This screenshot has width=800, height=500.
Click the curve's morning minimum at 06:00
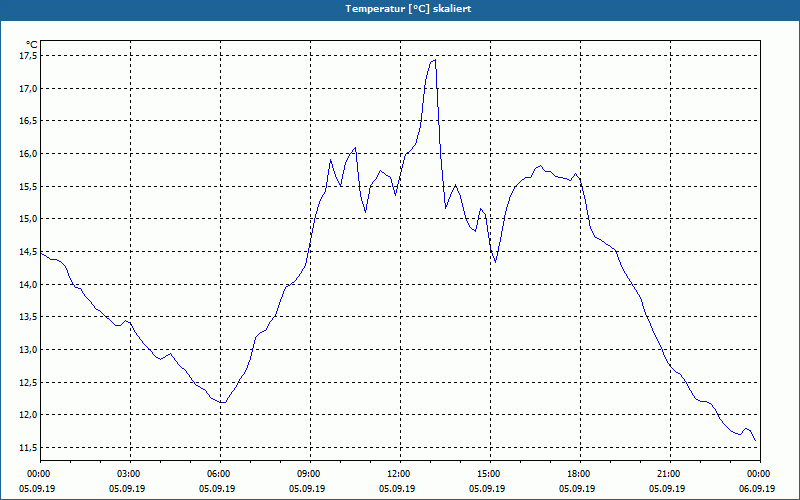(x=222, y=403)
